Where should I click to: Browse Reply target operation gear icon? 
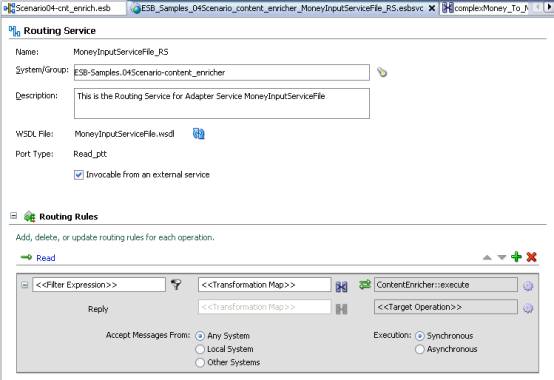coord(528,308)
